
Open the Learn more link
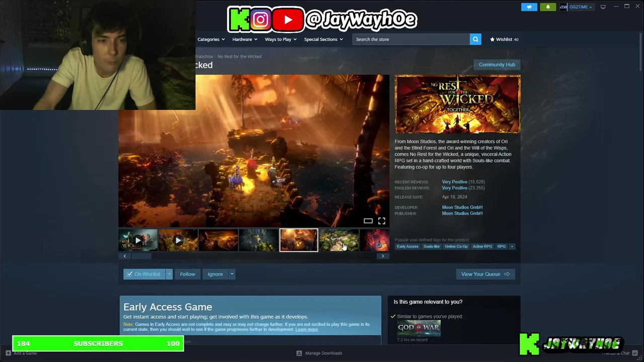pyautogui.click(x=306, y=329)
